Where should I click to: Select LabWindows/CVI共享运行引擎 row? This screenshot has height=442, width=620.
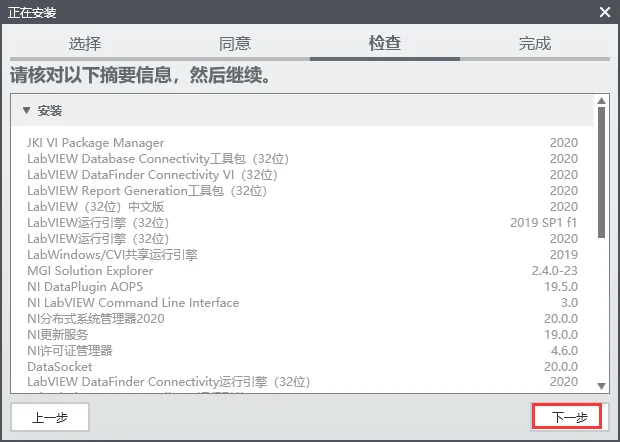tap(302, 255)
